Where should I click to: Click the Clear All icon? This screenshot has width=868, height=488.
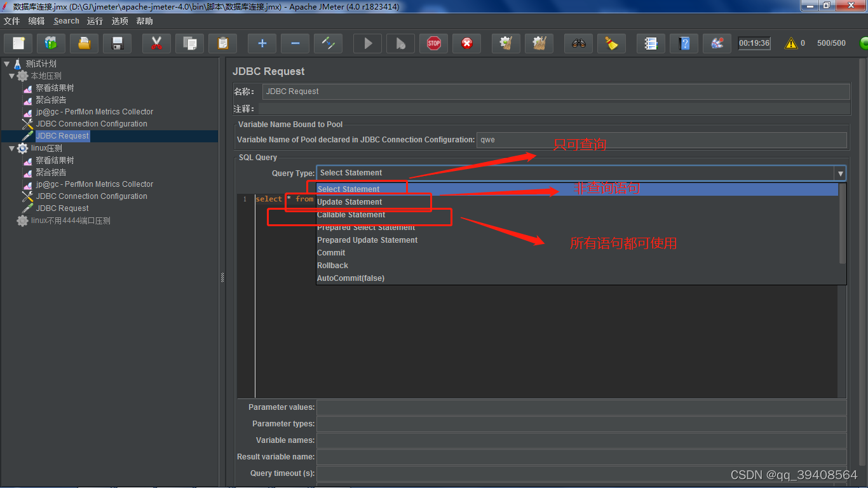point(539,43)
